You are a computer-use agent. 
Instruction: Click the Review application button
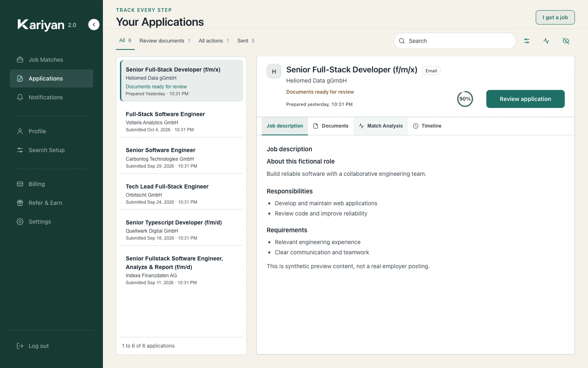pyautogui.click(x=526, y=99)
